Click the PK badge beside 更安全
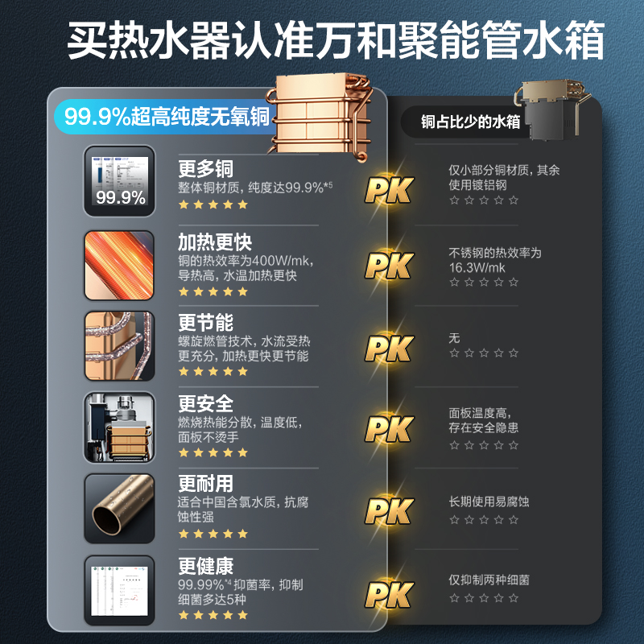This screenshot has height=644, width=644. (x=389, y=429)
